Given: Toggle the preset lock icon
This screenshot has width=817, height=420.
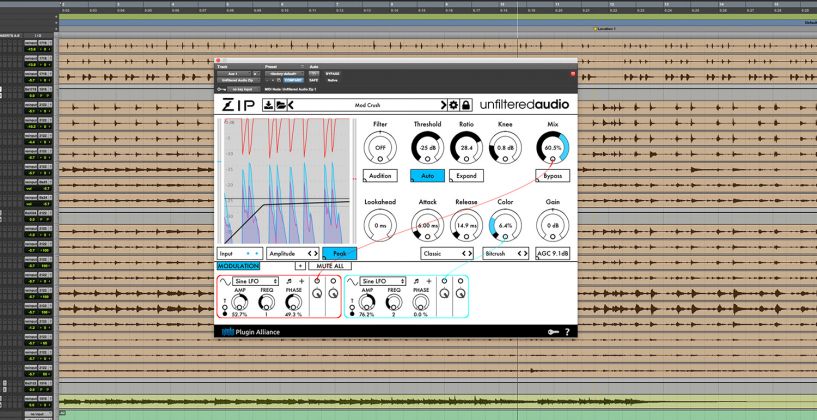Looking at the screenshot, I should pos(465,105).
